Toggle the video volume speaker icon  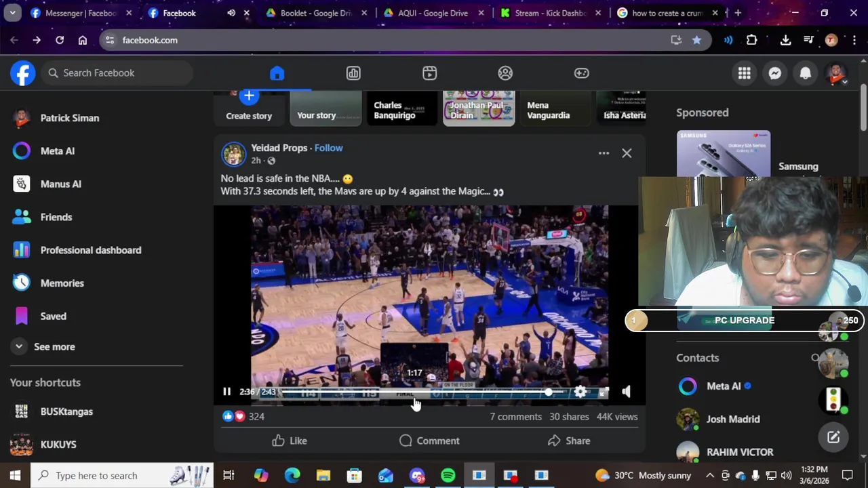point(626,392)
